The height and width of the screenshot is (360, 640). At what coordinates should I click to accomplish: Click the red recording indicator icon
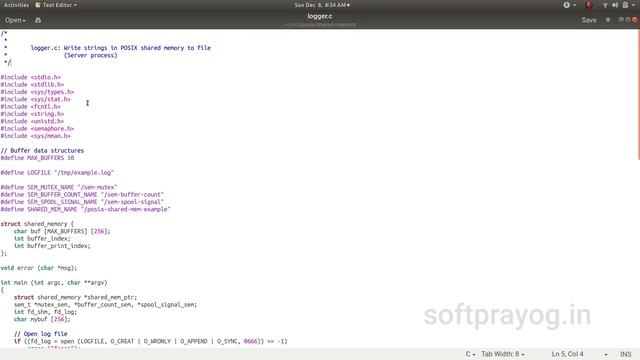click(589, 5)
